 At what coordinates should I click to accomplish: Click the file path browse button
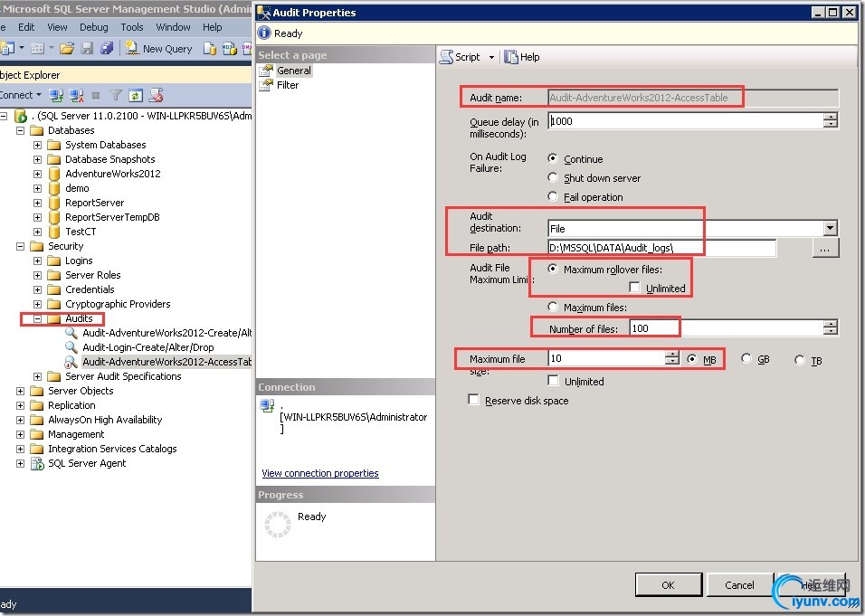coord(825,248)
